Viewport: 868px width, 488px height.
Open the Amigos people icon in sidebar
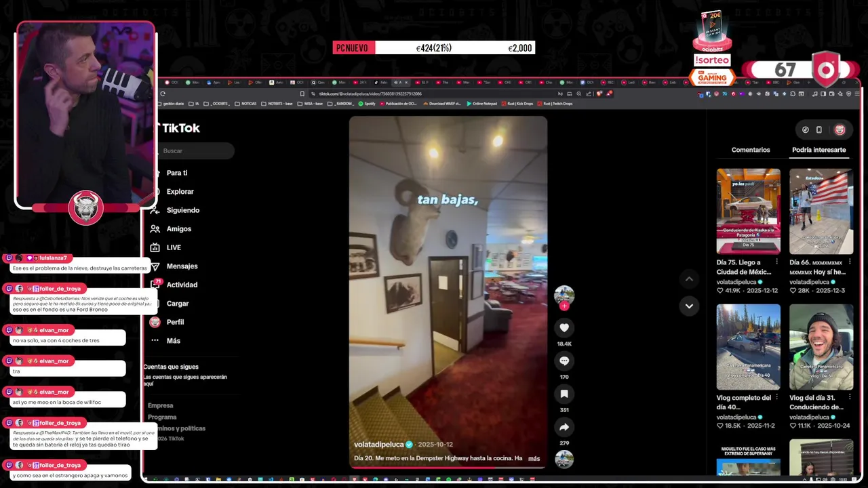point(155,229)
